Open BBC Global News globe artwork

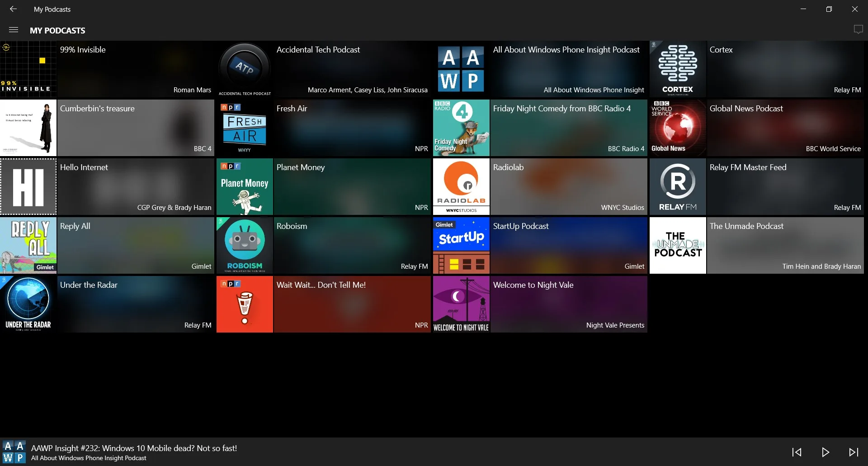[x=678, y=128]
